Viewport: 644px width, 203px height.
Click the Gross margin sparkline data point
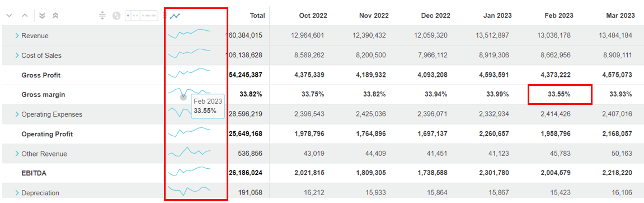click(x=183, y=97)
